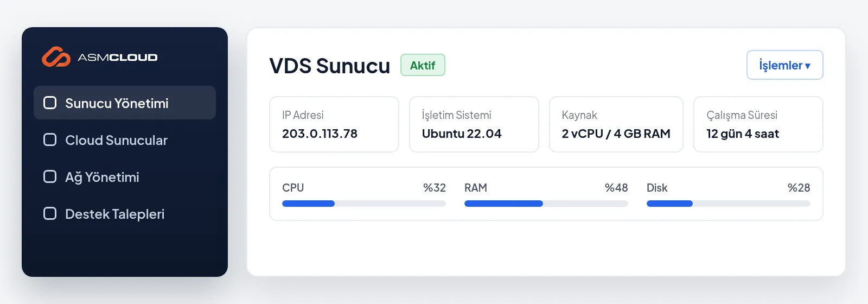This screenshot has height=304, width=868.
Task: Click the CPU %32 value
Action: tap(435, 188)
